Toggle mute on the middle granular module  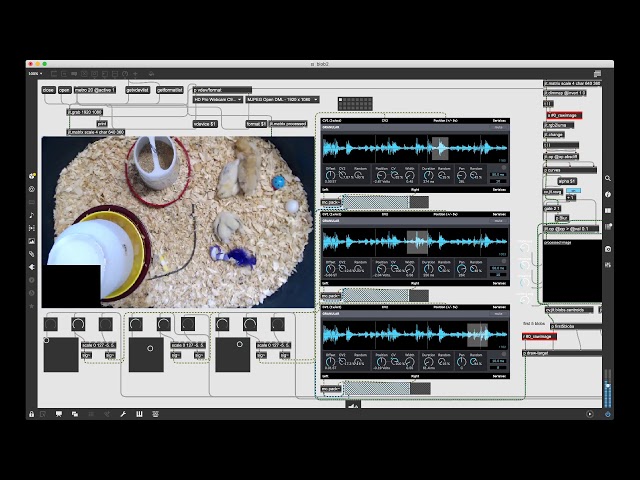(498, 221)
